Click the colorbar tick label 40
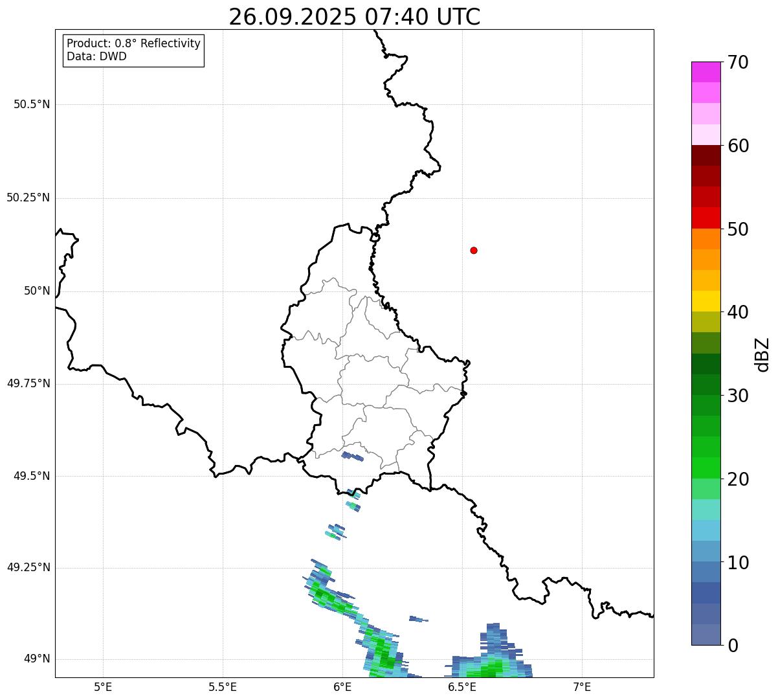The image size is (778, 700). pyautogui.click(x=738, y=312)
